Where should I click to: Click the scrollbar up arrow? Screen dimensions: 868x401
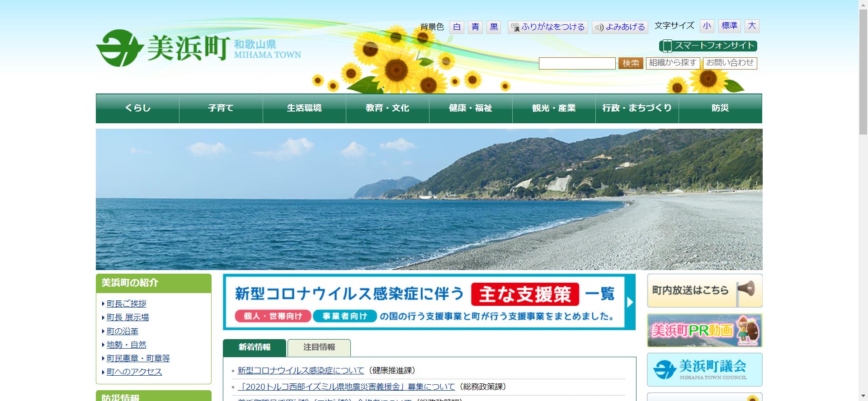tap(863, 4)
